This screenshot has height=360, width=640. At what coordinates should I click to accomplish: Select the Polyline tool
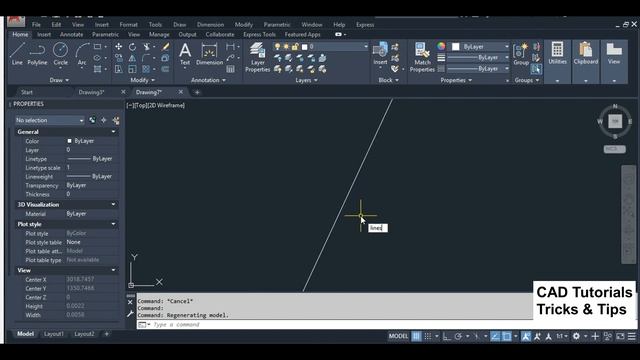point(37,53)
